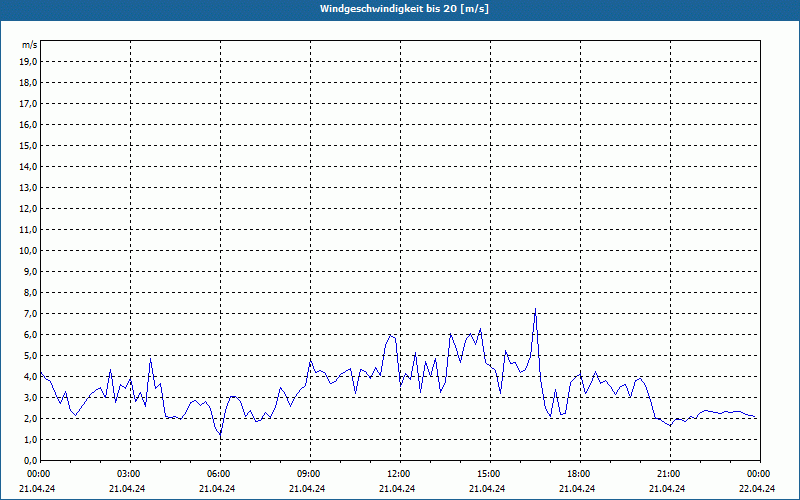Click the 8,0 y-axis label
Screen dimensions: 800x500
point(30,293)
